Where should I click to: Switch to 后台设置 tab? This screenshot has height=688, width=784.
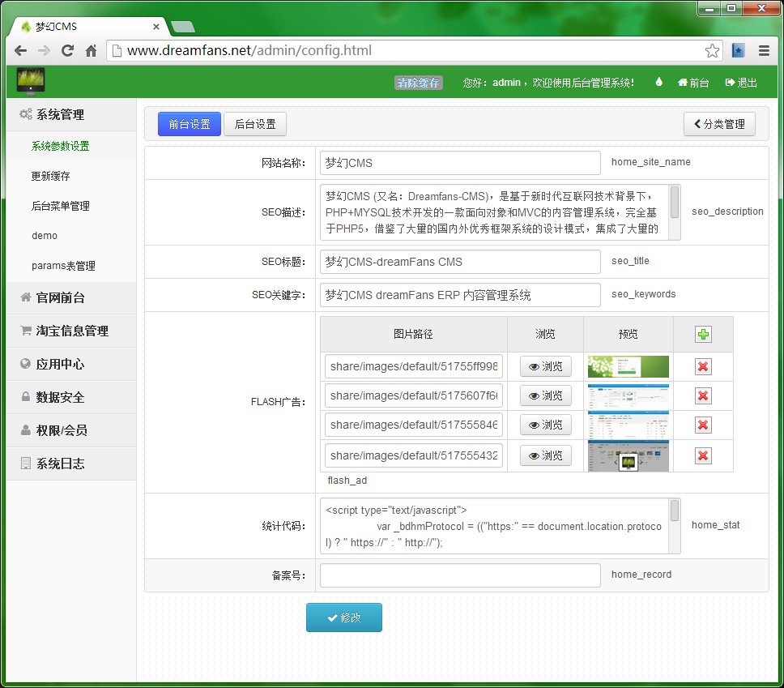click(x=255, y=124)
